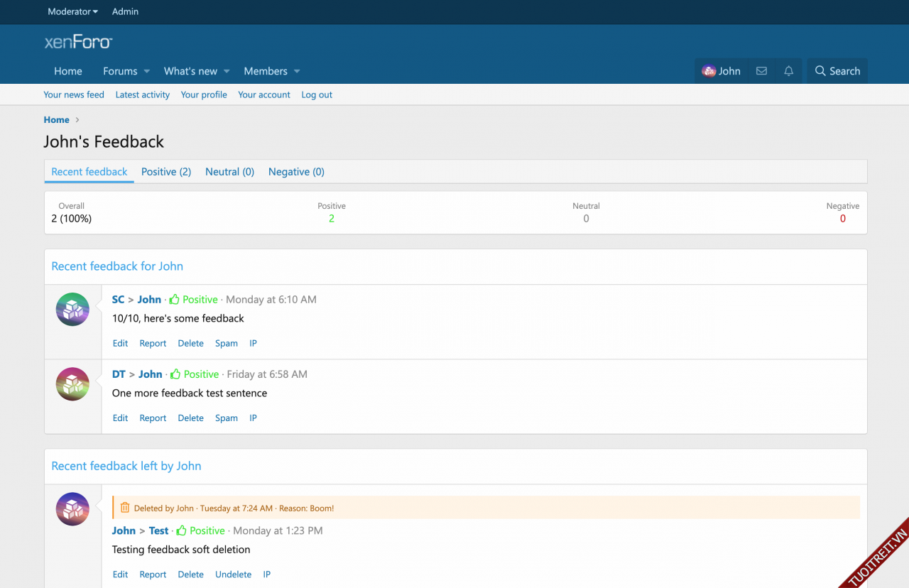909x588 pixels.
Task: Switch to the Positive (2) tab
Action: 166,172
